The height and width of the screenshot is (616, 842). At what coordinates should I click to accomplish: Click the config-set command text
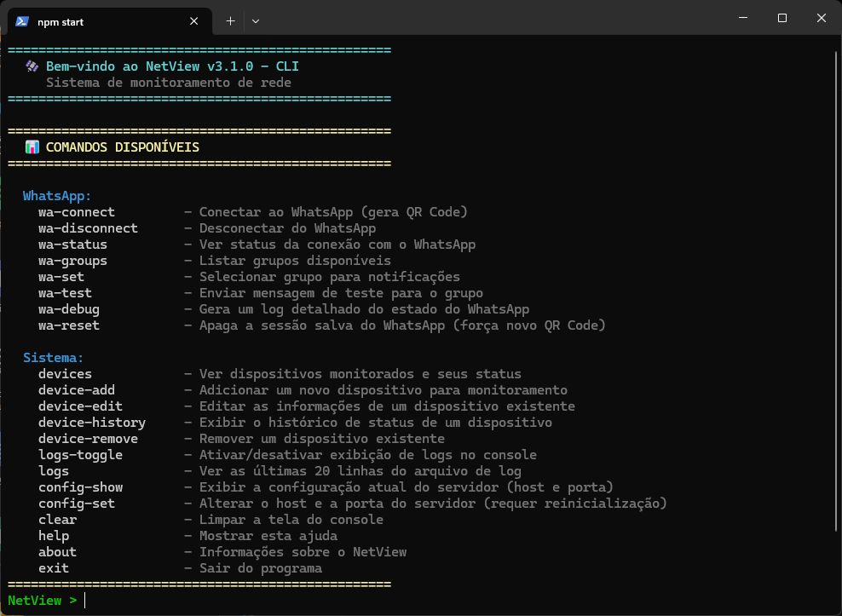point(77,504)
